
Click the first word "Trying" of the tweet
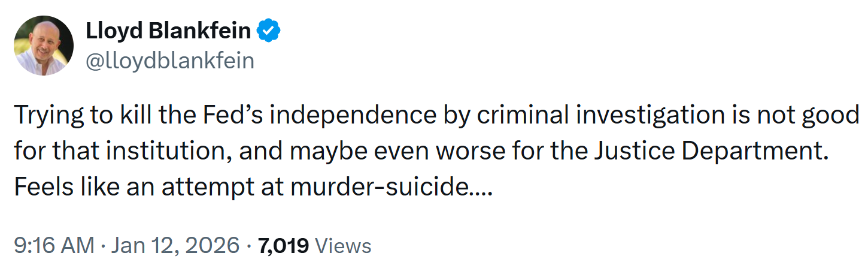47,116
